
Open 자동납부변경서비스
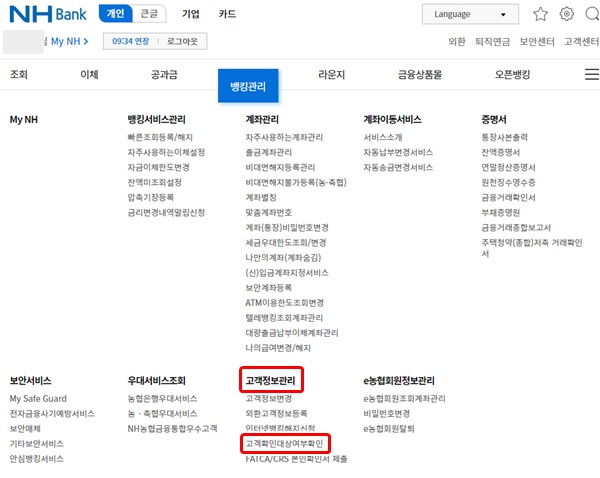(x=398, y=152)
